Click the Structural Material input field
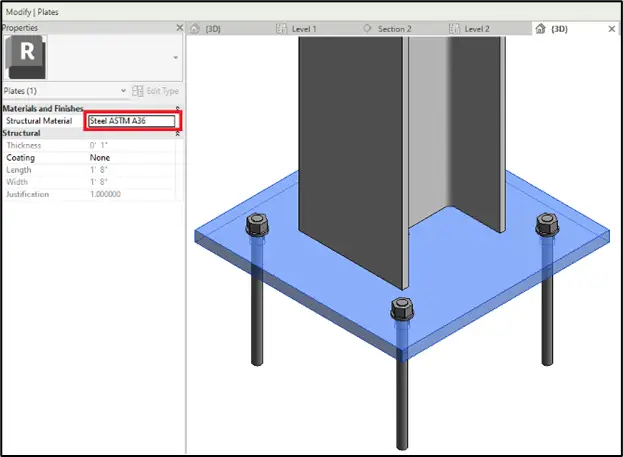 131,121
